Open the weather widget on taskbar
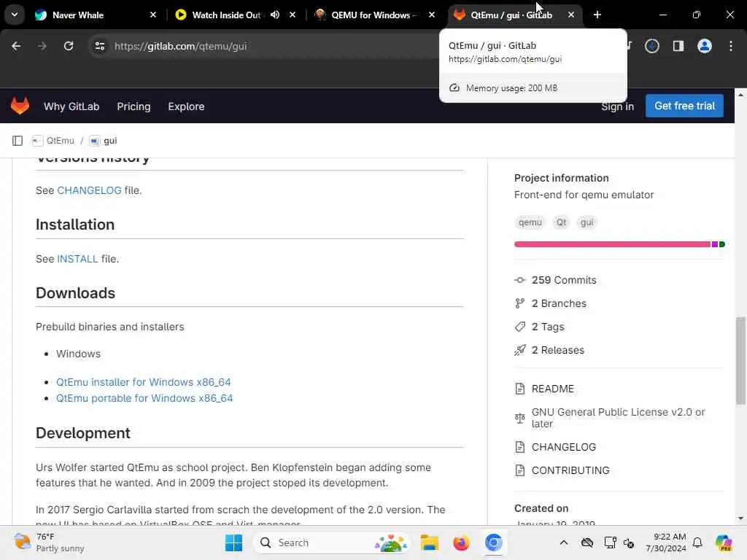 tap(49, 542)
